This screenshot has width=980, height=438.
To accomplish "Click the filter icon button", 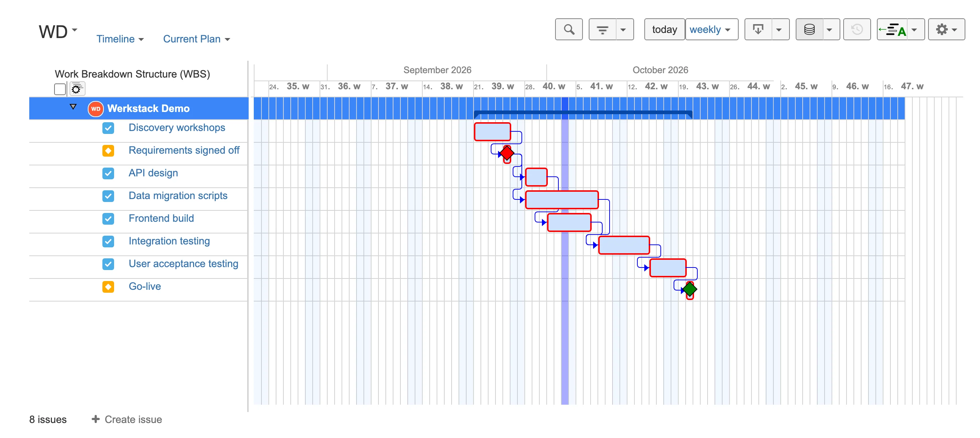I will [x=602, y=29].
